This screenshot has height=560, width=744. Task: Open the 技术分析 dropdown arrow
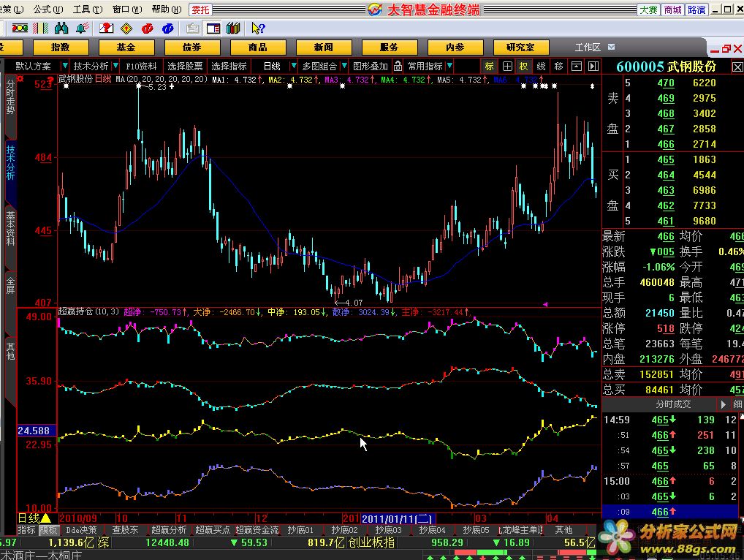(115, 66)
